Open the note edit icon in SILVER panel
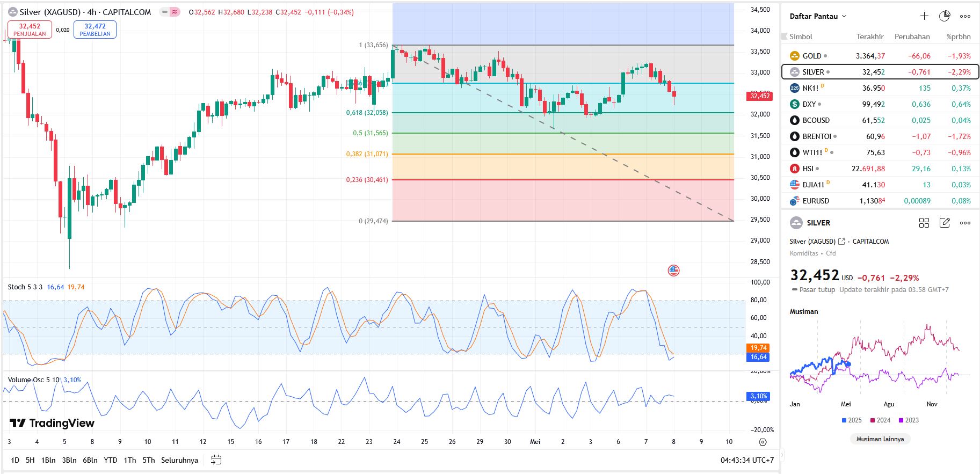Image resolution: width=980 pixels, height=474 pixels. [x=945, y=223]
